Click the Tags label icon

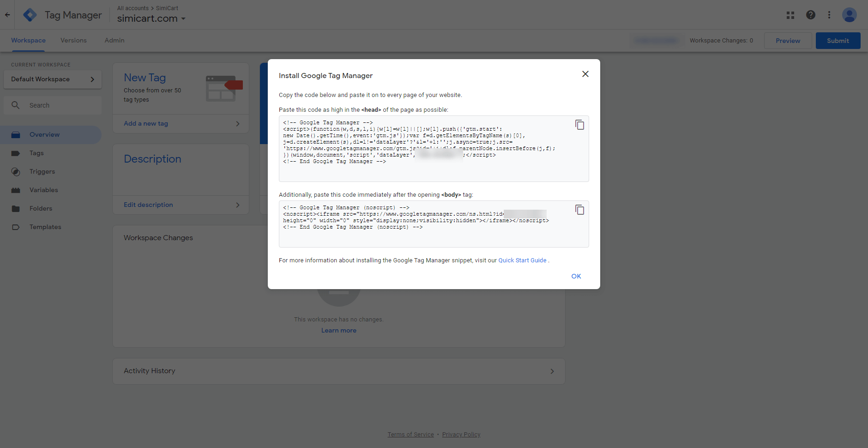click(15, 153)
